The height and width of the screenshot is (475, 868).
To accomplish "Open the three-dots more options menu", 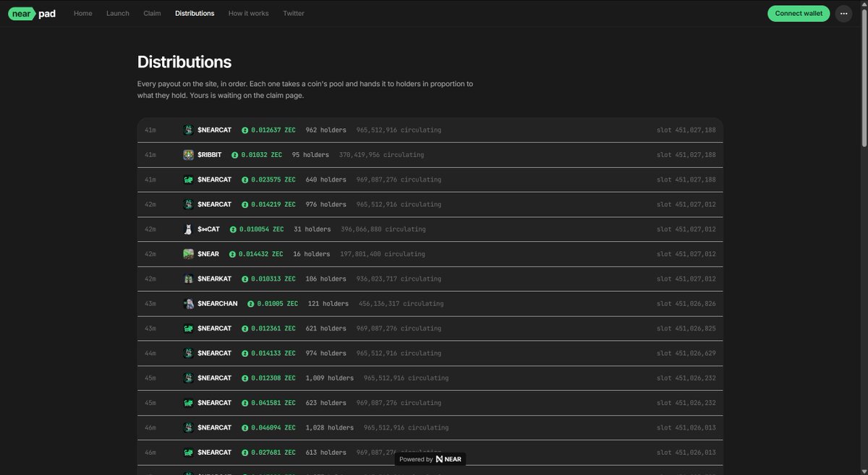I will point(843,13).
